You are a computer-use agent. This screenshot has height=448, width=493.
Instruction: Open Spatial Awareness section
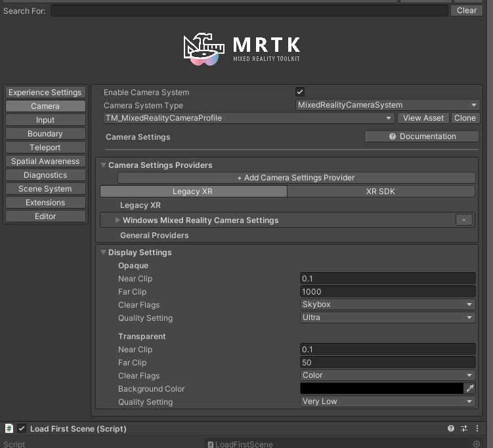point(45,161)
